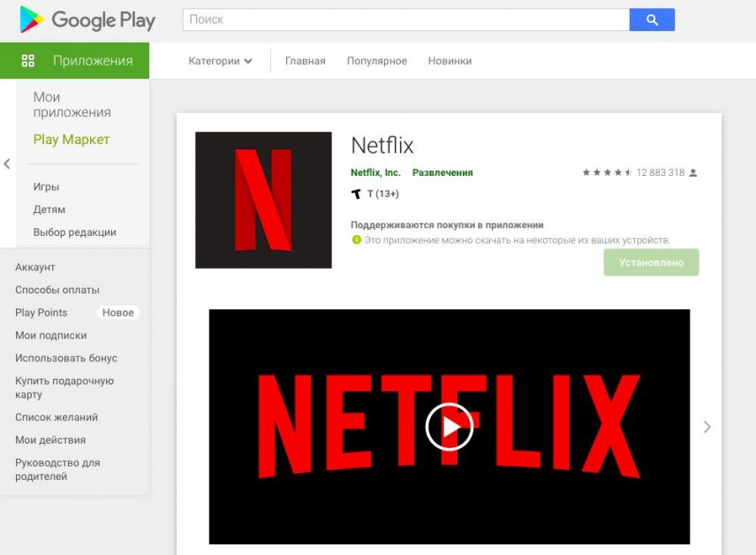This screenshot has height=555, width=756.
Task: Click the T (13+) rating label
Action: (383, 194)
